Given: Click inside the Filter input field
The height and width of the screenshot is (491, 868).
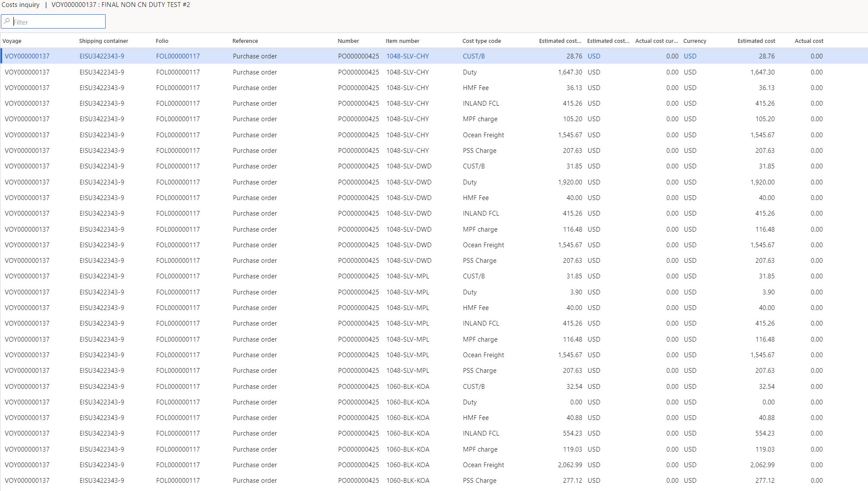Looking at the screenshot, I should (52, 21).
